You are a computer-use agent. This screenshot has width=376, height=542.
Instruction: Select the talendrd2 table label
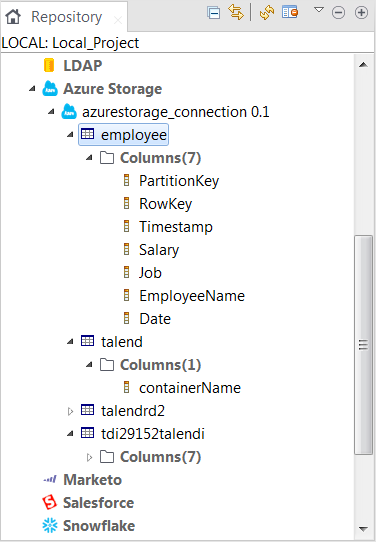click(133, 411)
